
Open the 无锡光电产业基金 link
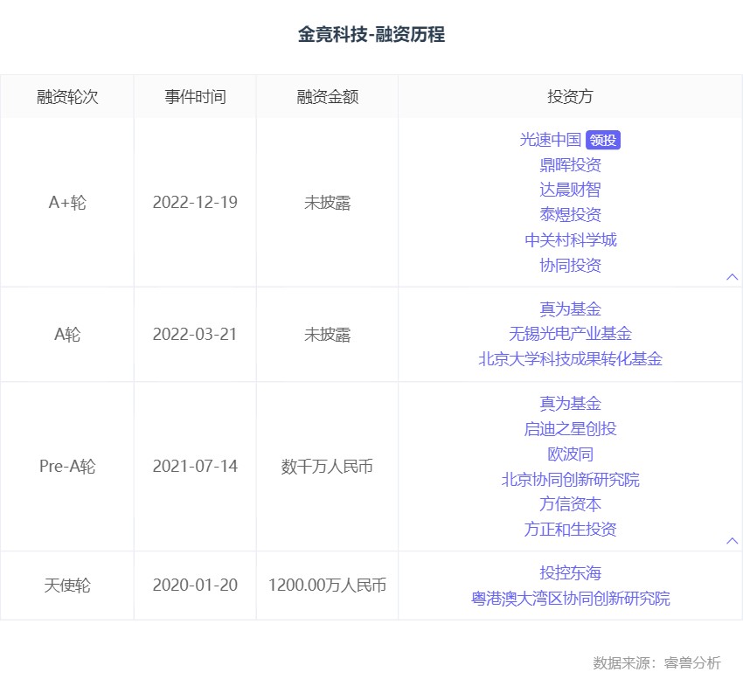[570, 334]
